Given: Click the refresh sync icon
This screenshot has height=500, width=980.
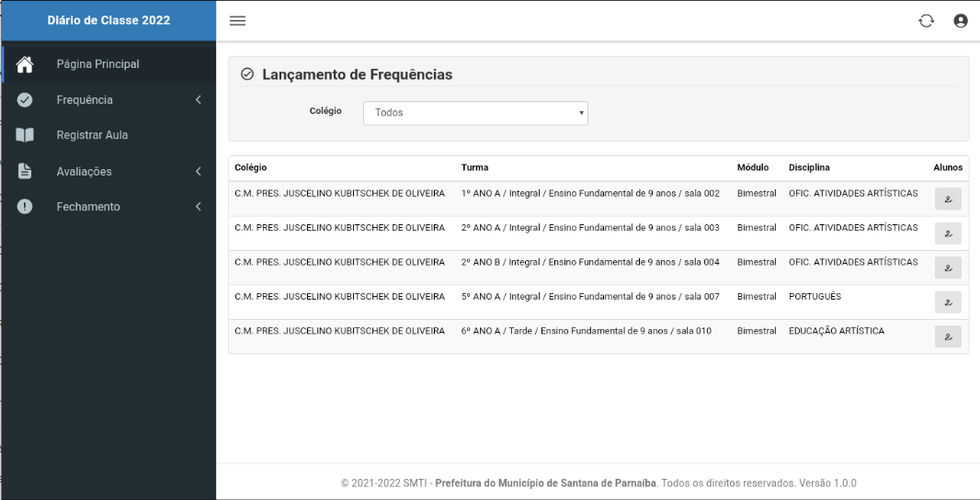Looking at the screenshot, I should click(x=927, y=20).
